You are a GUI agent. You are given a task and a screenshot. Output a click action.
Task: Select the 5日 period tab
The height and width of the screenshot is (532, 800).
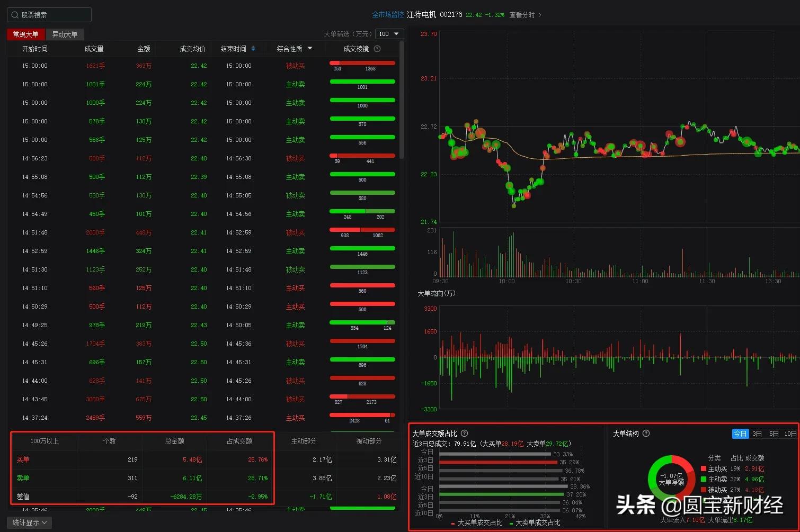pos(774,434)
